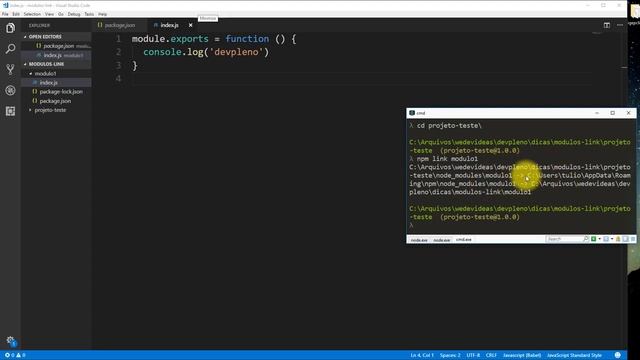Open the Search view in activity bar
Screen dimensions: 640x360
click(x=10, y=49)
